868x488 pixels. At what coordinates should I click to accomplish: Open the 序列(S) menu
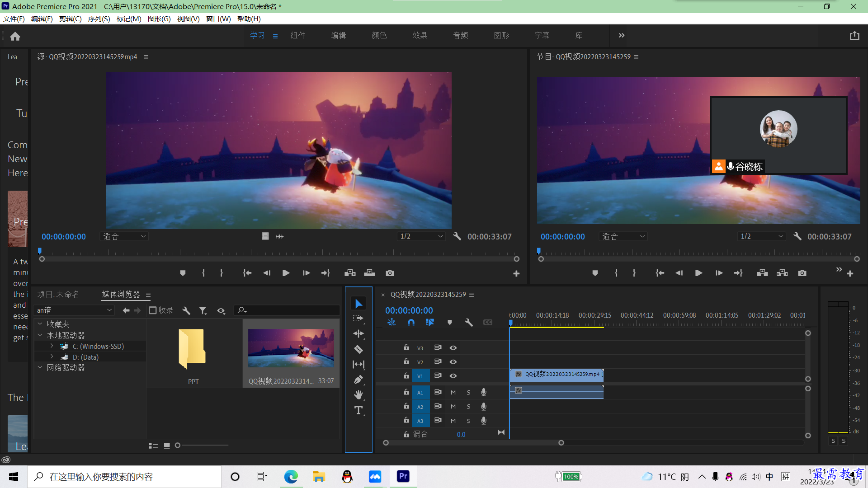click(99, 19)
